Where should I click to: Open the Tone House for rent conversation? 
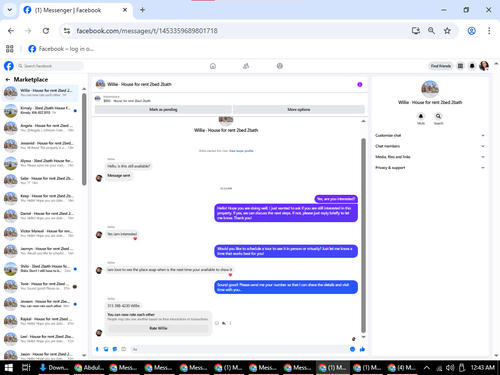point(40,286)
